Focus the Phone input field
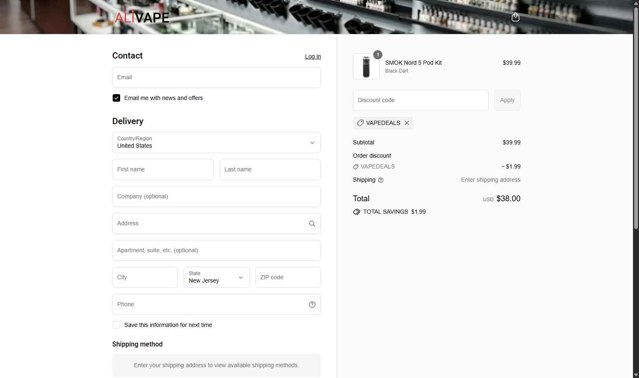The image size is (639, 378). tap(216, 304)
